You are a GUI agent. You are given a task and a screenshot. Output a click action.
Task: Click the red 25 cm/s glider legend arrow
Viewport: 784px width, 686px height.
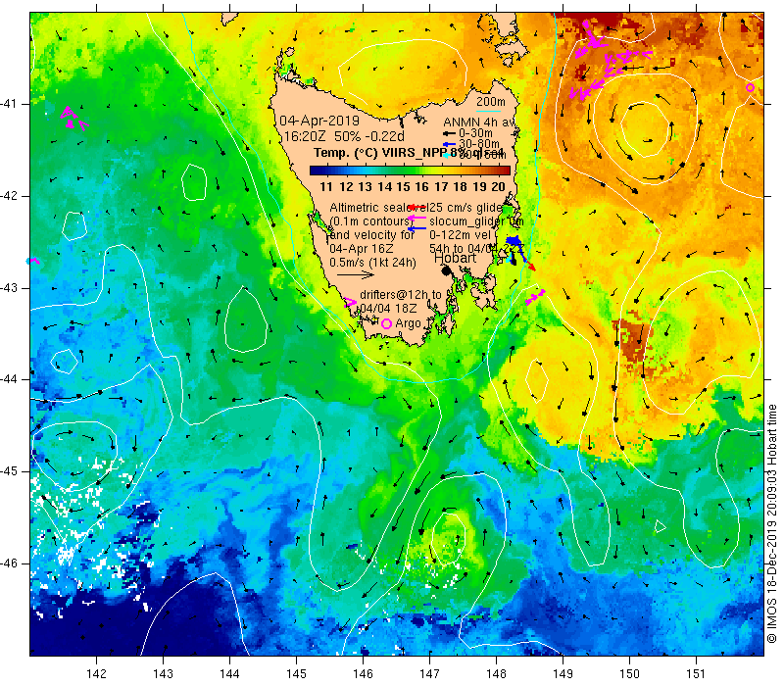416,207
